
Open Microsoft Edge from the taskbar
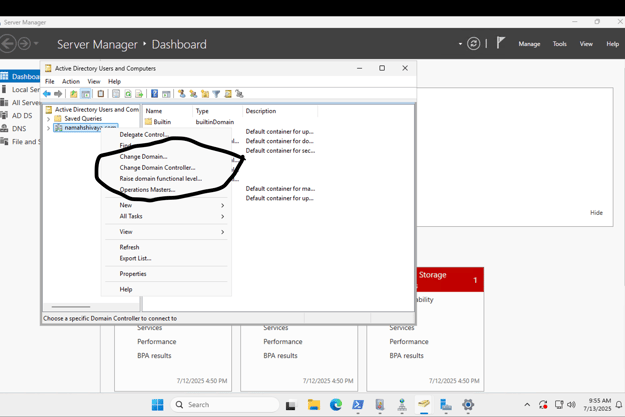point(336,405)
